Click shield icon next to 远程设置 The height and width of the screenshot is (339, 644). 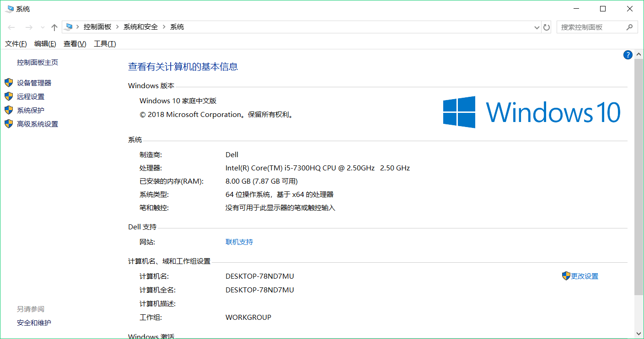click(9, 96)
